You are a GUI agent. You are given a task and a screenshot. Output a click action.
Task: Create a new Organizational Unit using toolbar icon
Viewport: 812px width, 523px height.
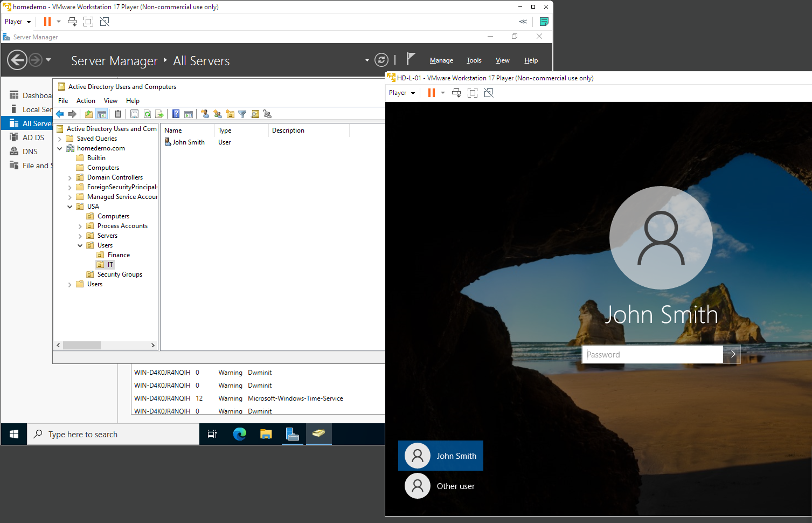pos(230,114)
